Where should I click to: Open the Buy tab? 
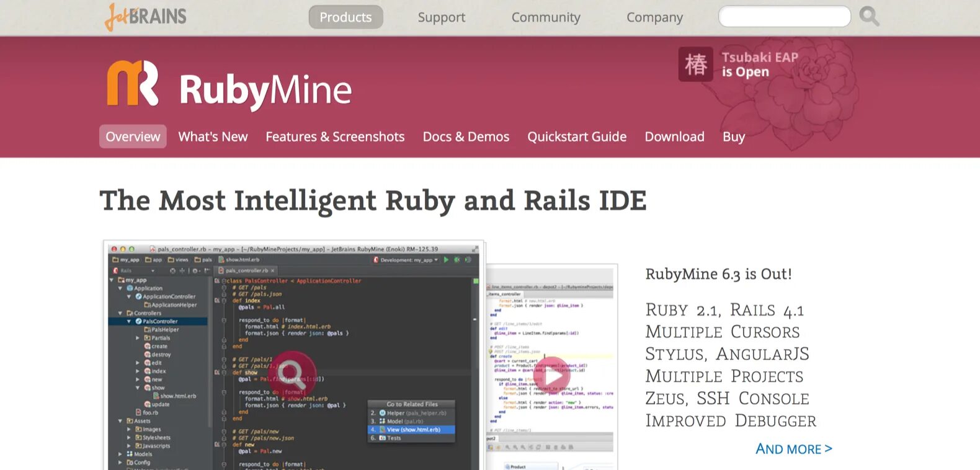click(734, 137)
